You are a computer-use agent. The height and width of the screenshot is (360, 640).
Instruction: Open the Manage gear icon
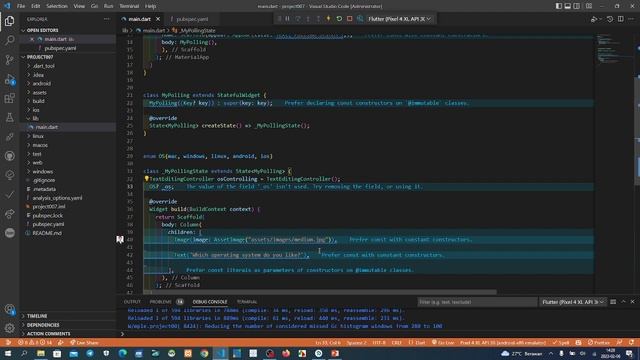pyautogui.click(x=9, y=328)
